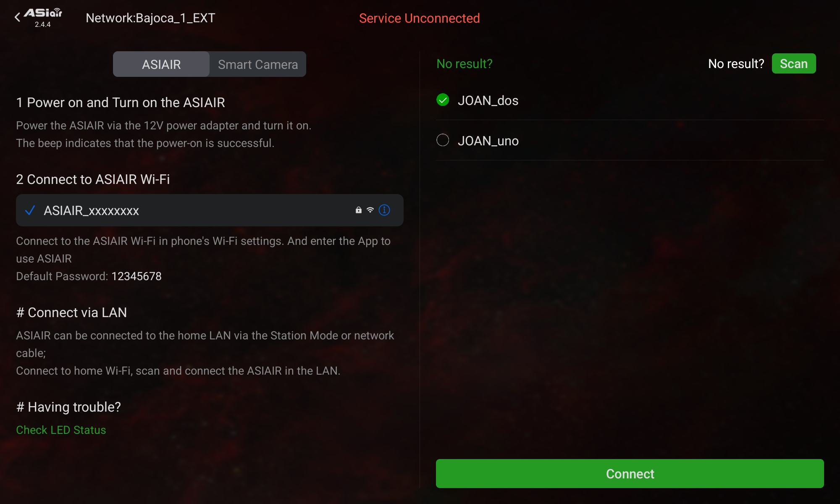Image resolution: width=840 pixels, height=504 pixels.
Task: Open the Smart Camera tab
Action: coord(258,64)
